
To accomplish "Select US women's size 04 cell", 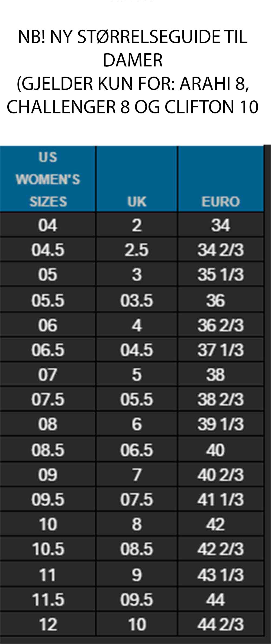I will pyautogui.click(x=48, y=225).
